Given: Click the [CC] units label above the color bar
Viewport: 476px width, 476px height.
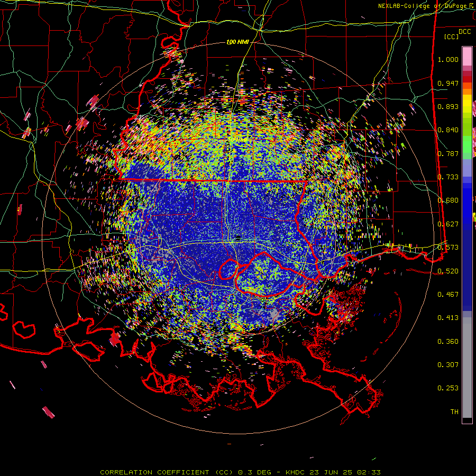Looking at the screenshot, I should [452, 36].
